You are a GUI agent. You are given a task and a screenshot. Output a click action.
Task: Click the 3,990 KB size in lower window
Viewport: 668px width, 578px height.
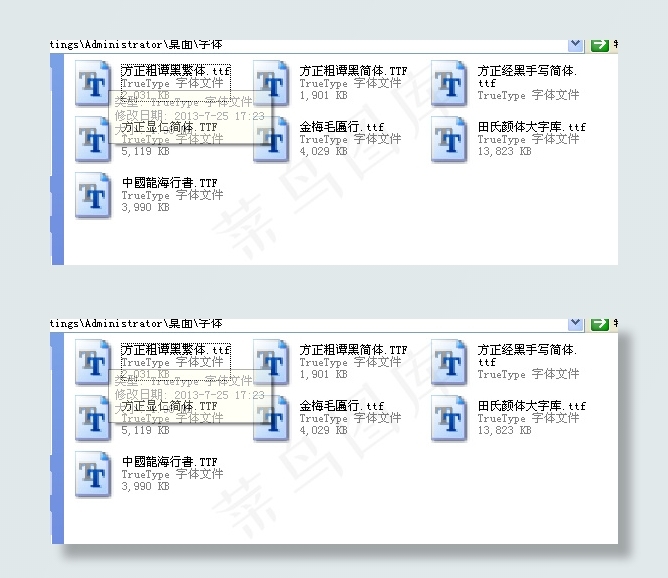pyautogui.click(x=145, y=486)
